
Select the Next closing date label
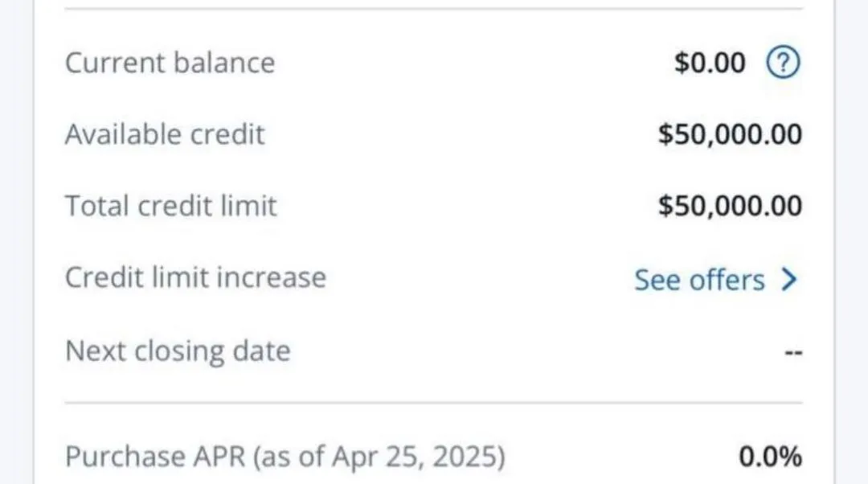click(x=178, y=351)
